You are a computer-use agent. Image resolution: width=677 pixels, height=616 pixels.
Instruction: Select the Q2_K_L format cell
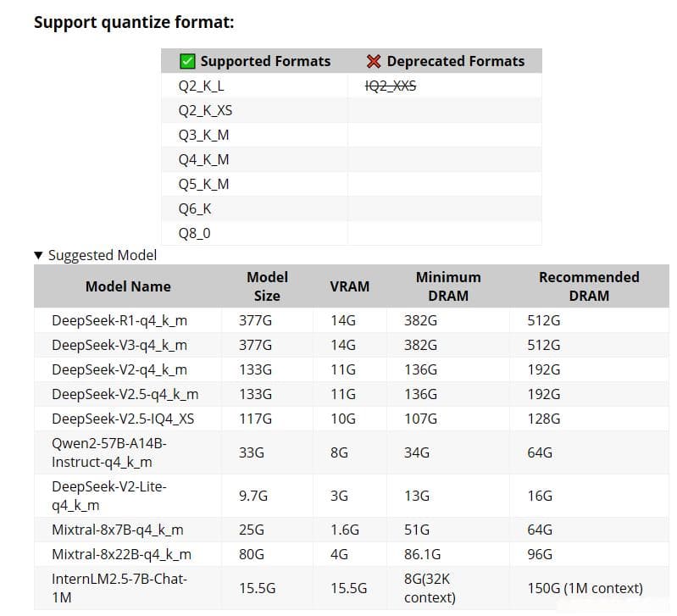(x=201, y=86)
